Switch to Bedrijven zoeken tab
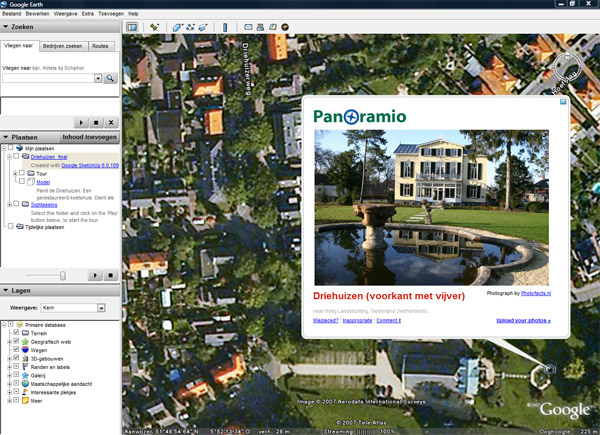 pos(62,46)
